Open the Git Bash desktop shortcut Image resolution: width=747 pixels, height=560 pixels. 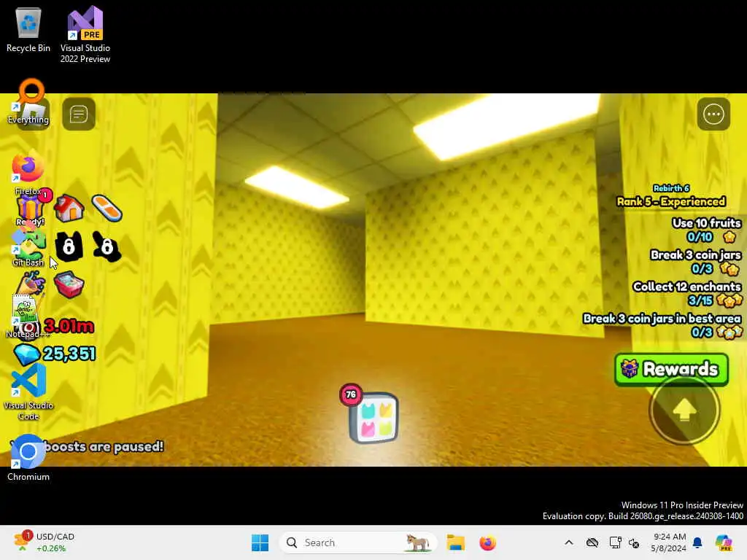pos(28,248)
